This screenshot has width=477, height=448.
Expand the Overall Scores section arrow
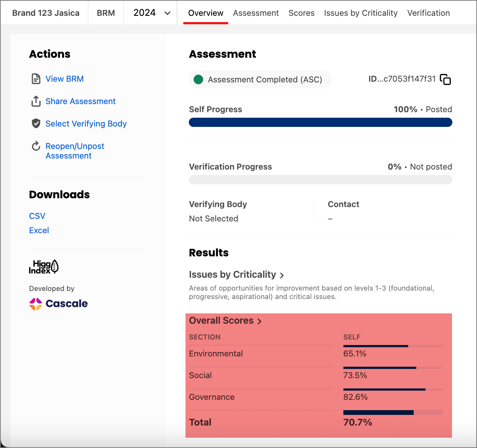[259, 321]
